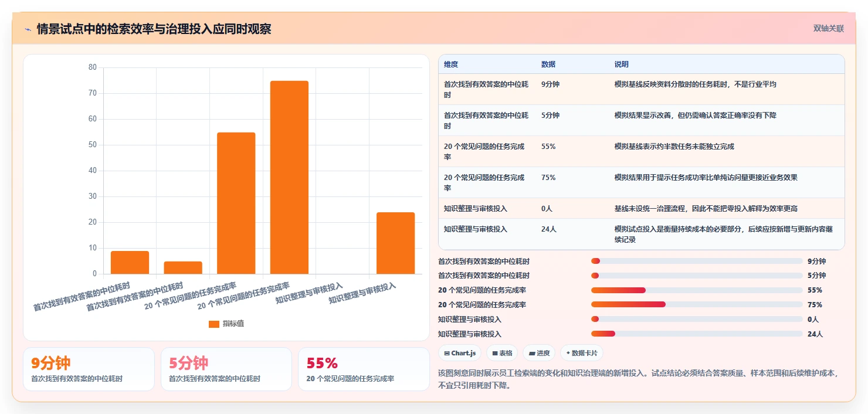Viewport: 868px width, 414px height.
Task: Select the 双轴关联 tag in the header
Action: (829, 28)
